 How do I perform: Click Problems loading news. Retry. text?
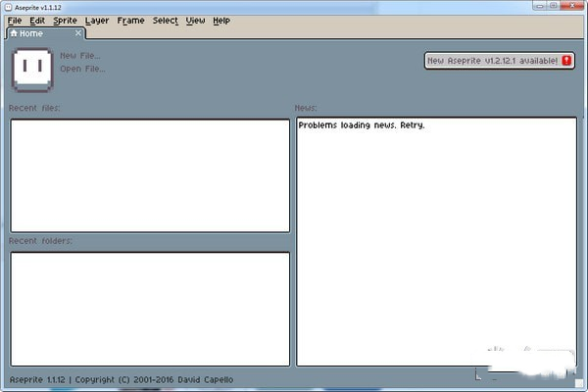(x=362, y=125)
